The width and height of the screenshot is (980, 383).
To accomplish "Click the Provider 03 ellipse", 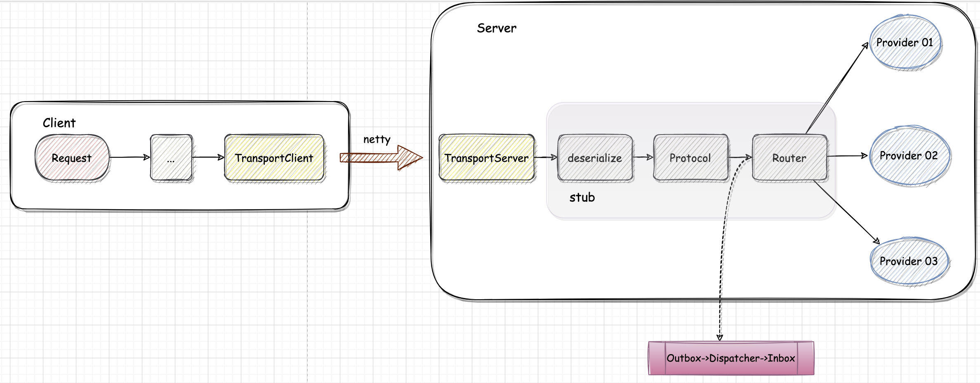I will (909, 261).
